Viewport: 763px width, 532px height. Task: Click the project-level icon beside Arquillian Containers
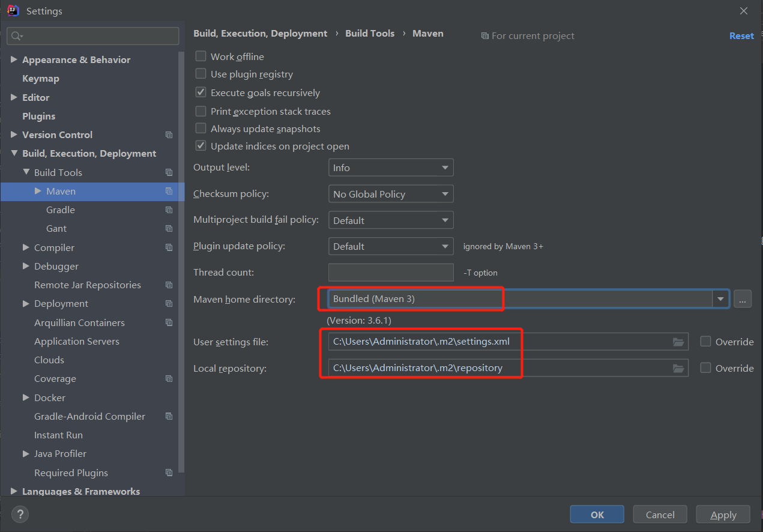click(x=169, y=322)
